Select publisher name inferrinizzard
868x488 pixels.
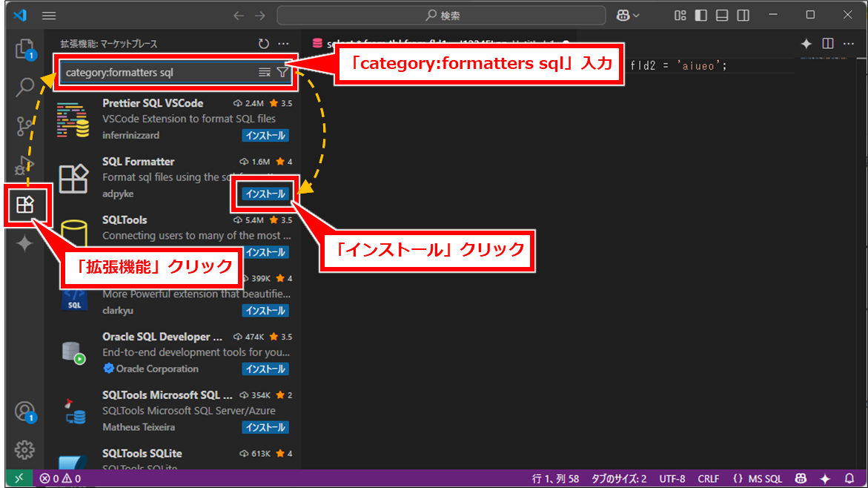pos(130,135)
